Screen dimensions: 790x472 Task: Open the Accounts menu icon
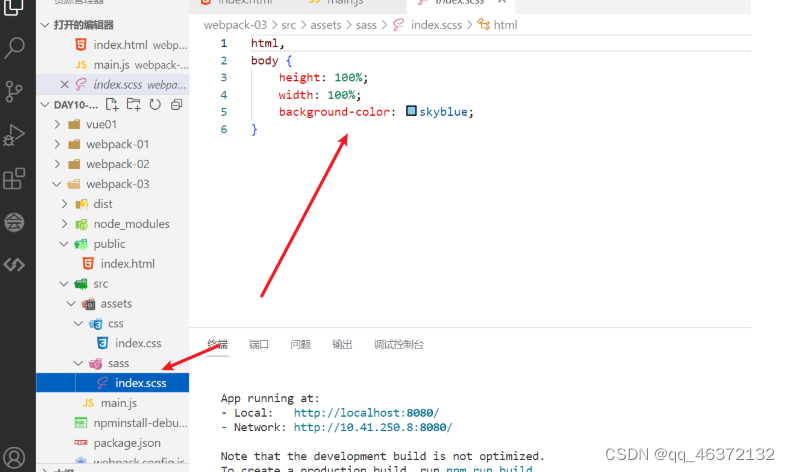14,457
